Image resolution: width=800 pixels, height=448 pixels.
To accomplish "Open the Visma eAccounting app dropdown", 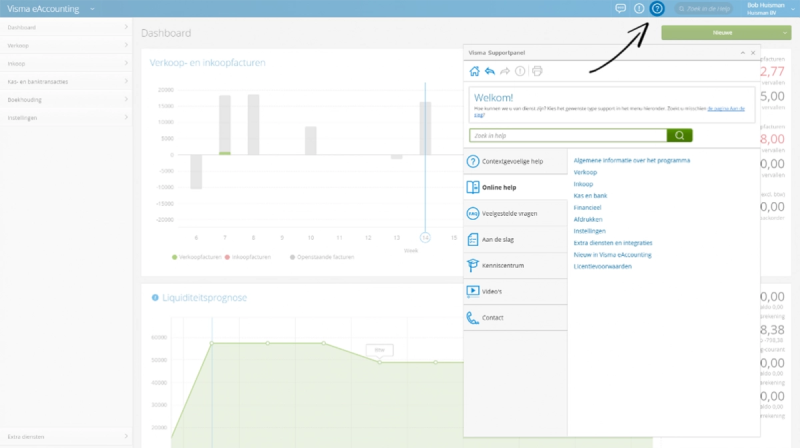I will pos(92,9).
